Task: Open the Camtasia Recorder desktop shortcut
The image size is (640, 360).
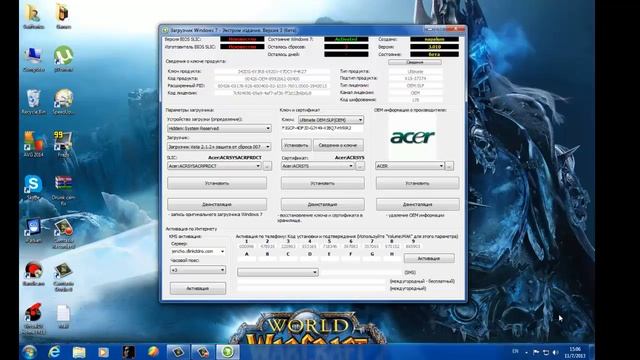Action: [x=63, y=233]
